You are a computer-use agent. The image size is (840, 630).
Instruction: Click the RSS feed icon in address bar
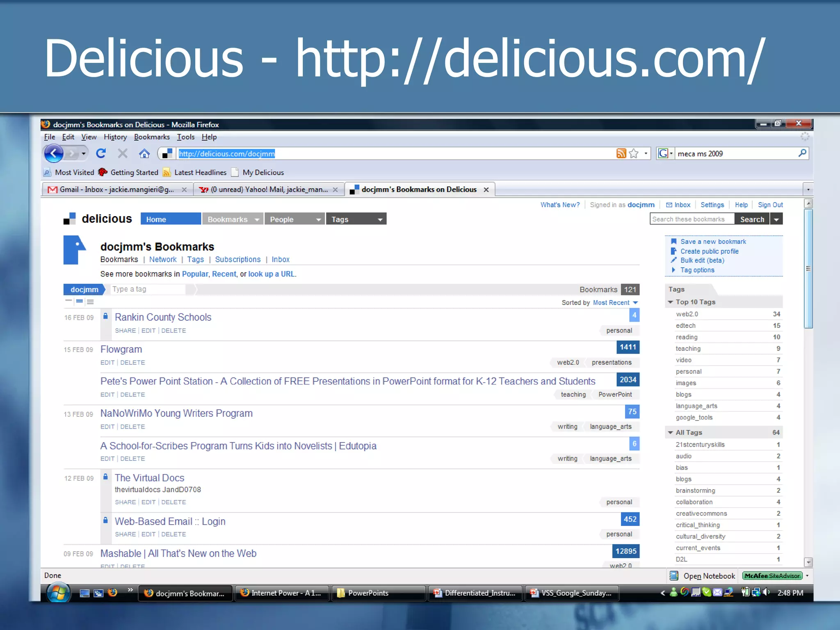tap(621, 153)
